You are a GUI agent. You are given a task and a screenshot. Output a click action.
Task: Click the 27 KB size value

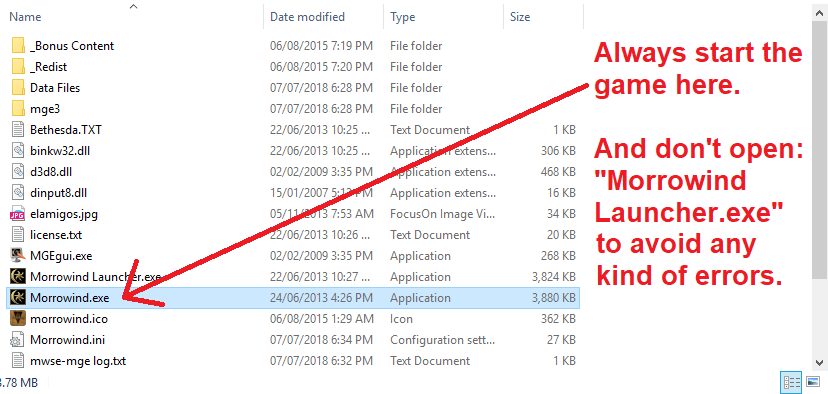pos(562,340)
